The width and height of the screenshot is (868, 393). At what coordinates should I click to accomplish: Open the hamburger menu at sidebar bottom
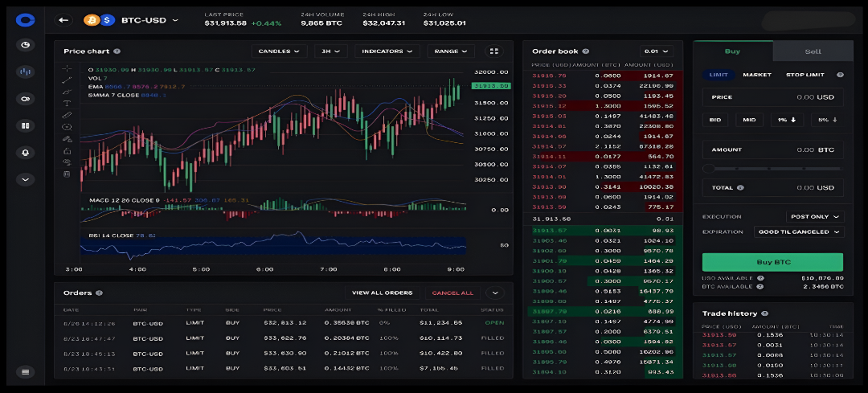(25, 371)
